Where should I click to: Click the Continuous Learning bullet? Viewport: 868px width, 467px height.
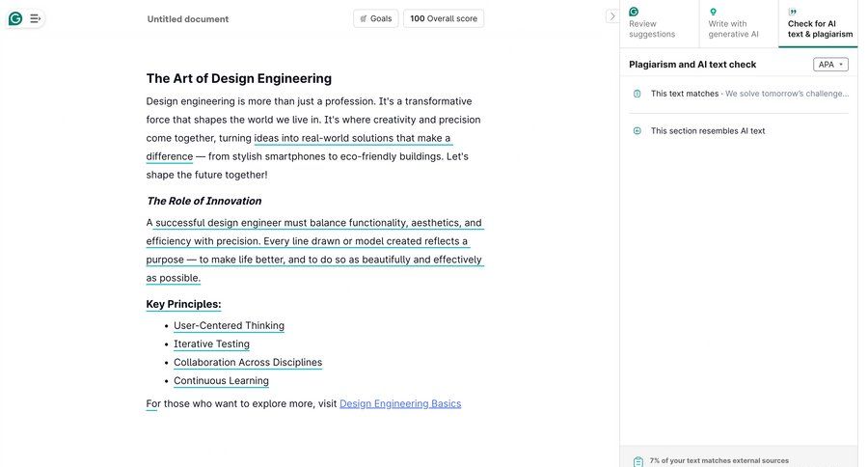pos(222,380)
